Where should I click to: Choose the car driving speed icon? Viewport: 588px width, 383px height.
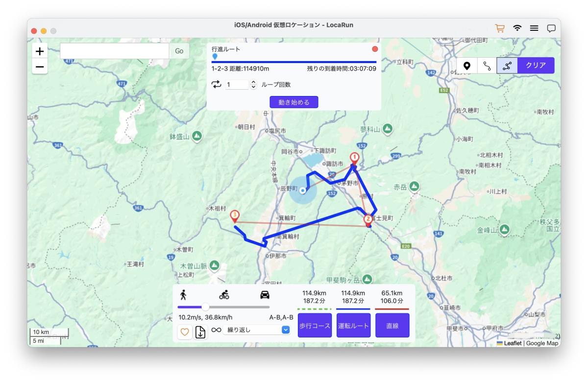click(x=265, y=294)
